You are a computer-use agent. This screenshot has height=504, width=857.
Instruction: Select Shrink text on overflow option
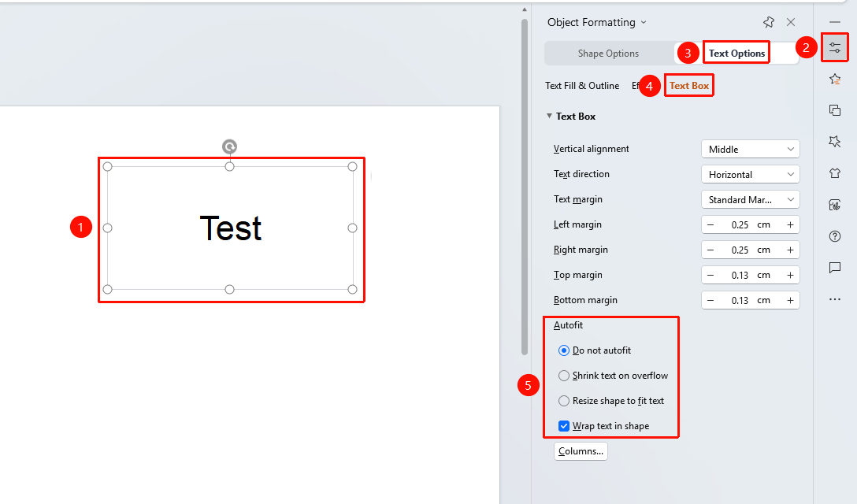[x=564, y=376]
